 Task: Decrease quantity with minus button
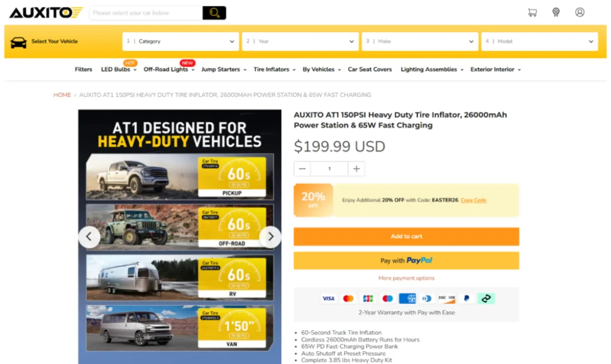pyautogui.click(x=302, y=169)
